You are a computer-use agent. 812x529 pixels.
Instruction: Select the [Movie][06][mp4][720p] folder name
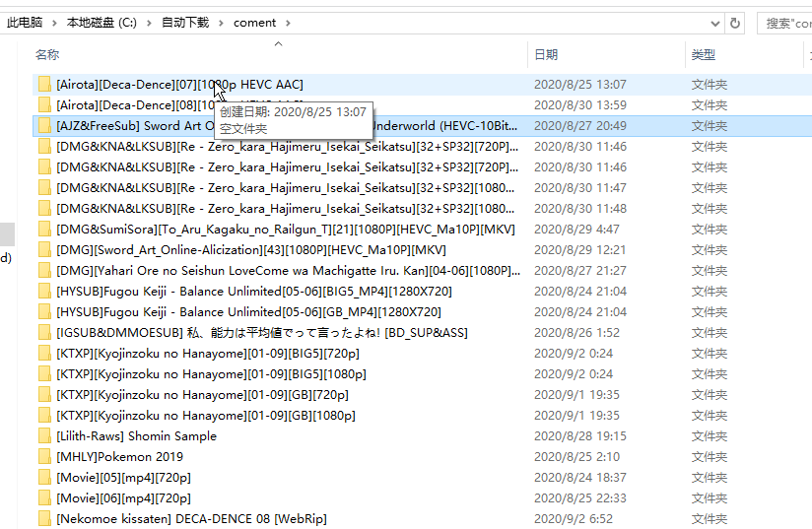(x=123, y=498)
